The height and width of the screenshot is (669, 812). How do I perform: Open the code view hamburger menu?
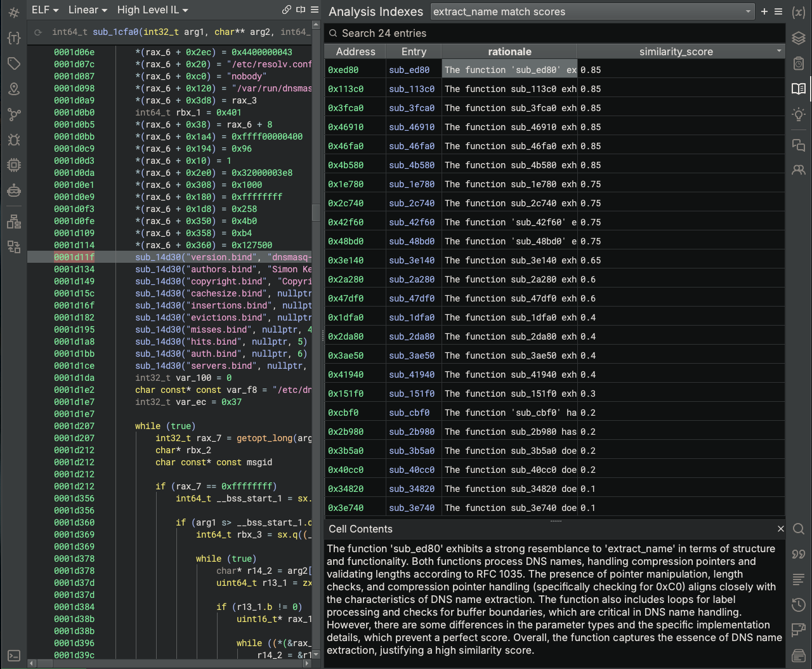(x=315, y=10)
